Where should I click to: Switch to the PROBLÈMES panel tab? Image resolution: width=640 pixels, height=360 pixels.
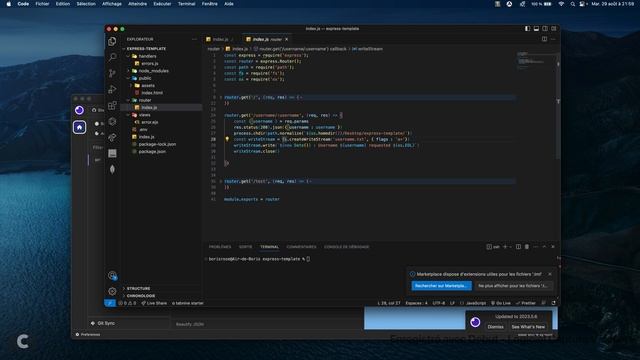[220, 247]
